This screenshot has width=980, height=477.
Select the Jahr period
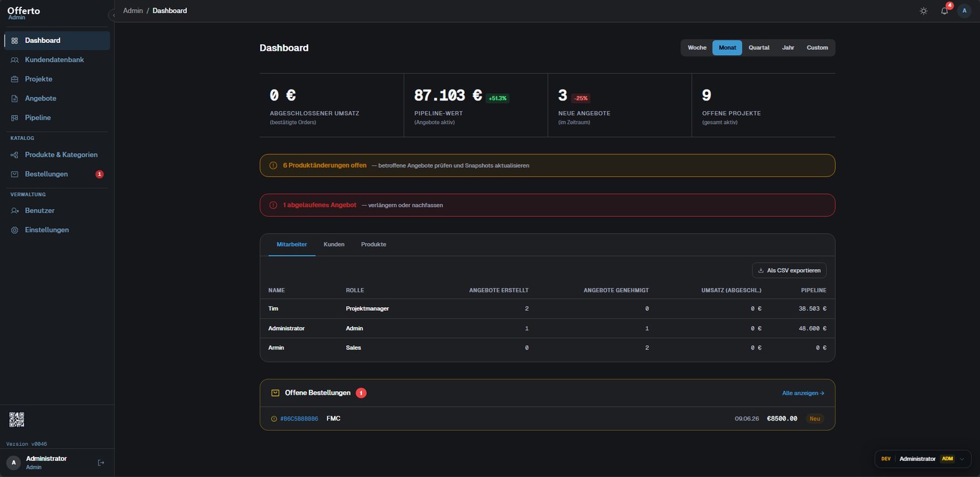(788, 48)
